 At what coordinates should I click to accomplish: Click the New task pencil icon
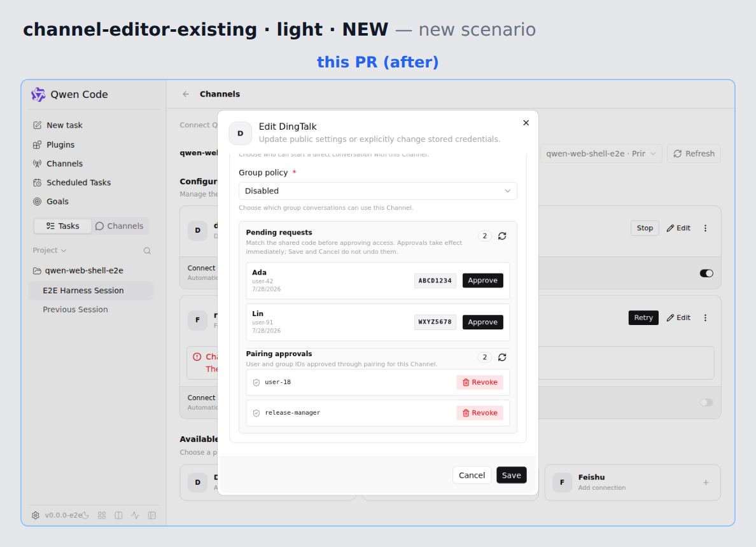[x=37, y=125]
